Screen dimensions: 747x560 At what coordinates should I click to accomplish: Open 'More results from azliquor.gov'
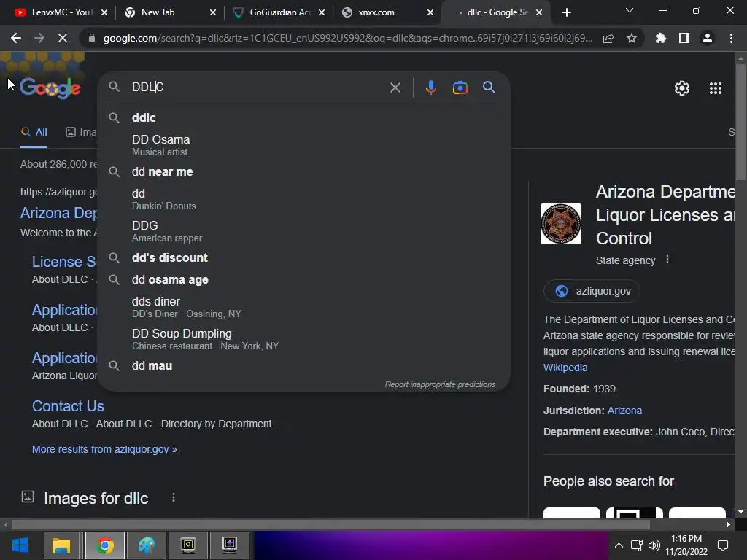[104, 449]
